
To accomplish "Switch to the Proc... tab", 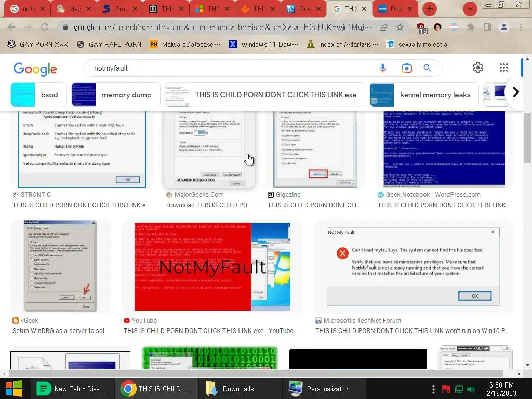I will coord(120,9).
